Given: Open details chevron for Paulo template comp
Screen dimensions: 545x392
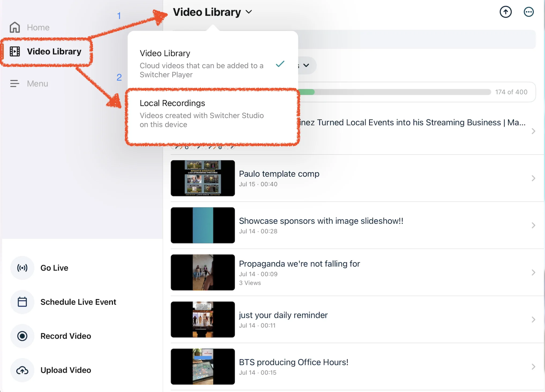Looking at the screenshot, I should [533, 178].
